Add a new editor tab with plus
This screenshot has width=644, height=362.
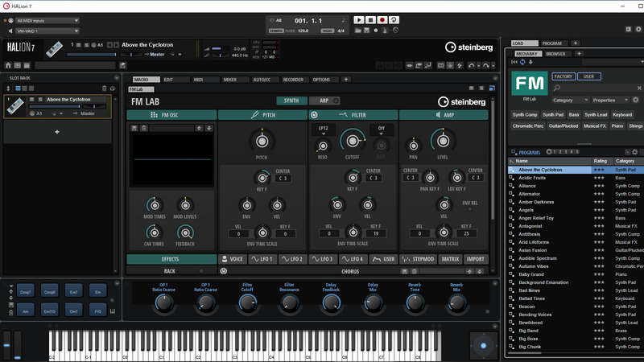pyautogui.click(x=346, y=80)
